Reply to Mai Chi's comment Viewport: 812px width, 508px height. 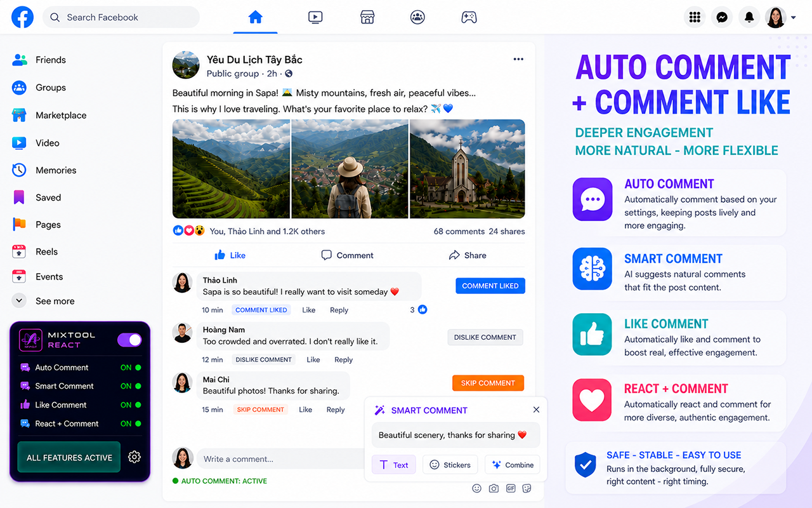(x=336, y=410)
